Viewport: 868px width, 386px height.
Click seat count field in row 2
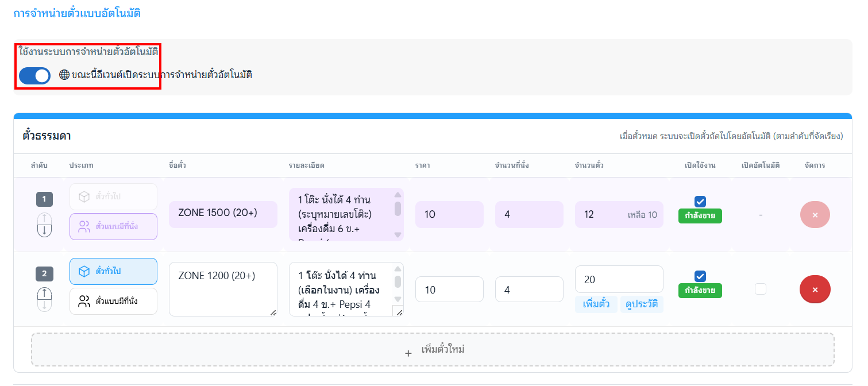pyautogui.click(x=529, y=290)
